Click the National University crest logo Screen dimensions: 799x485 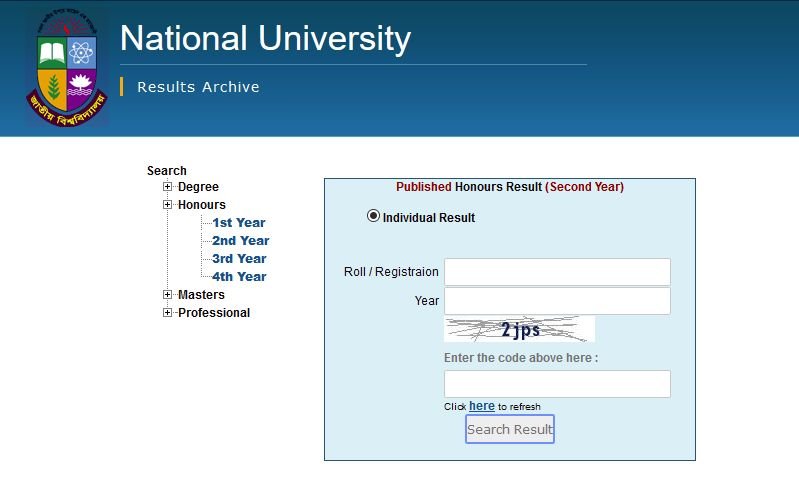66,67
